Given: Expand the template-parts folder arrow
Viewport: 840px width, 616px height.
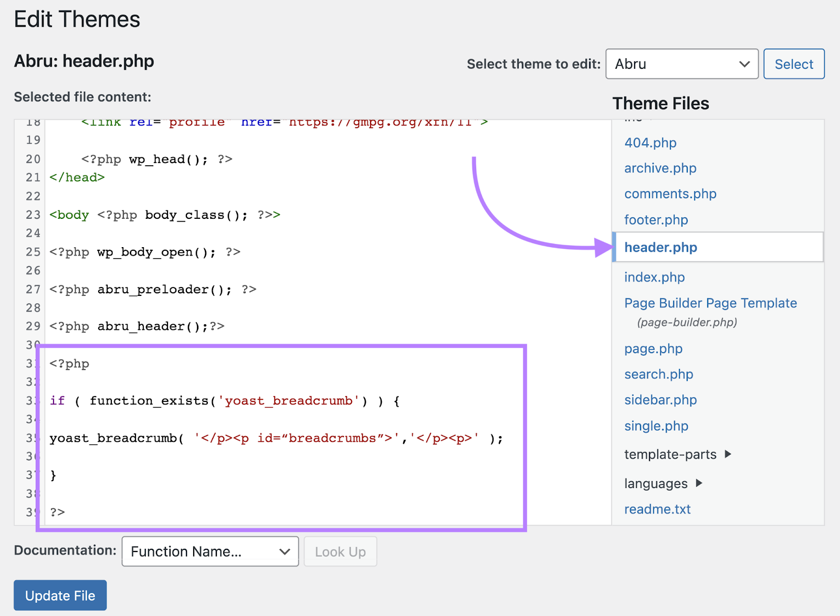Looking at the screenshot, I should point(728,454).
